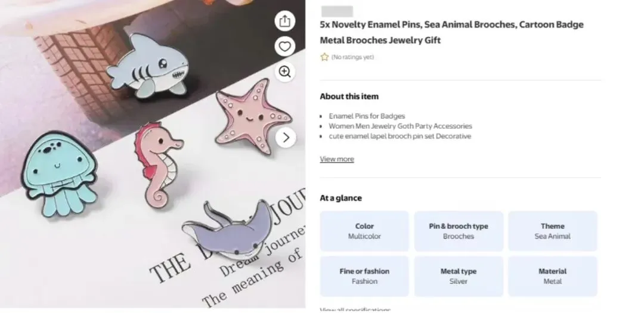Screen dimensions: 644x313
Task: Click the Theme Sea Animal tile
Action: pos(552,231)
